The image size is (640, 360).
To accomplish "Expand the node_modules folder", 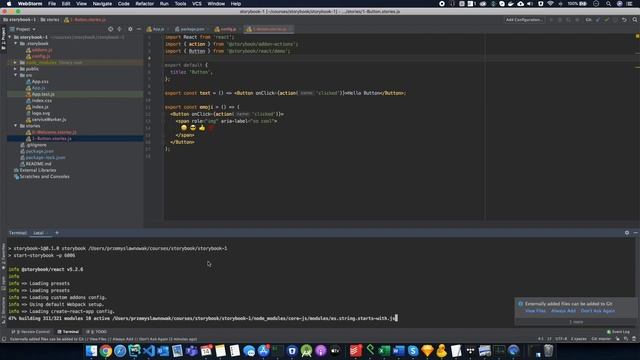I will point(16,62).
